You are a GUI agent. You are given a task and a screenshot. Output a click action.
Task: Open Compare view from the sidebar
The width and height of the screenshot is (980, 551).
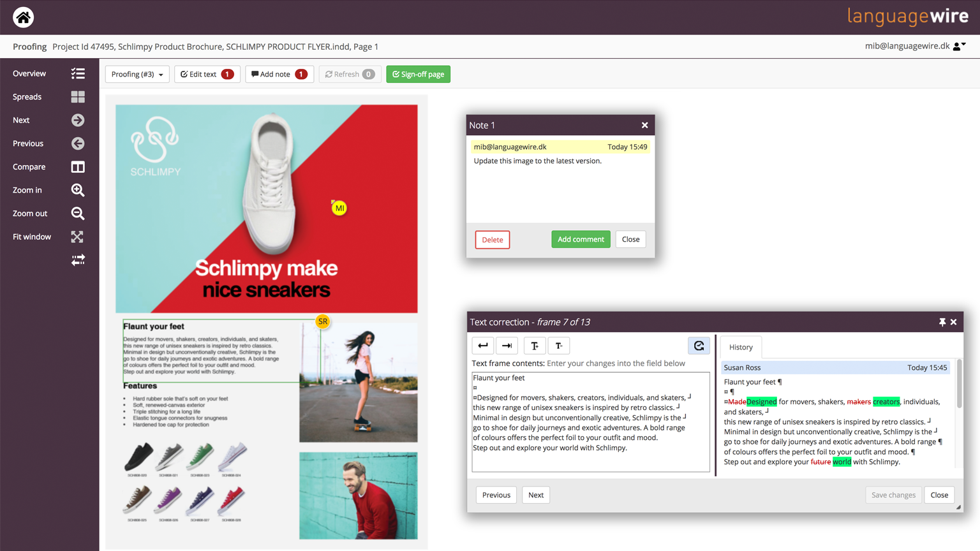(78, 167)
